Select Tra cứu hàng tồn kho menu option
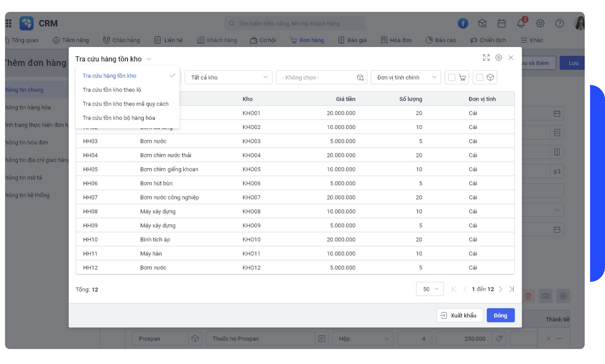Image resolution: width=605 pixels, height=364 pixels. (x=128, y=76)
